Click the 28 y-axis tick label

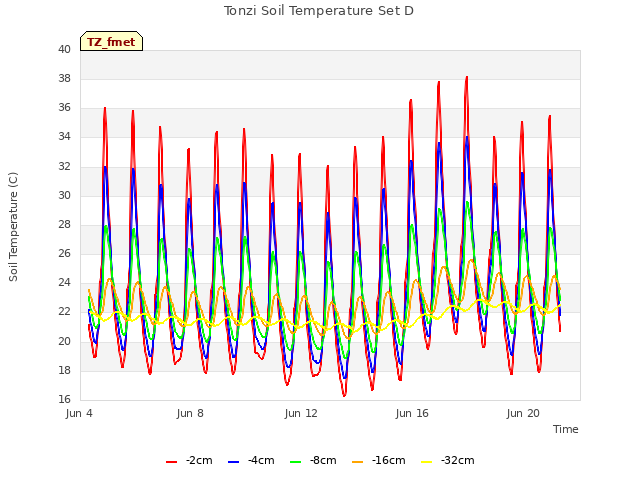coord(64,224)
